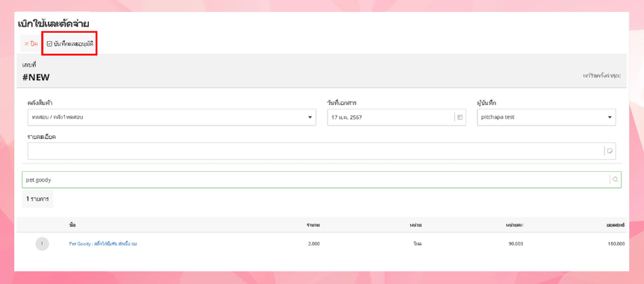
Task: Open the ผู้บันทึก recorder dropdown
Action: [546, 117]
